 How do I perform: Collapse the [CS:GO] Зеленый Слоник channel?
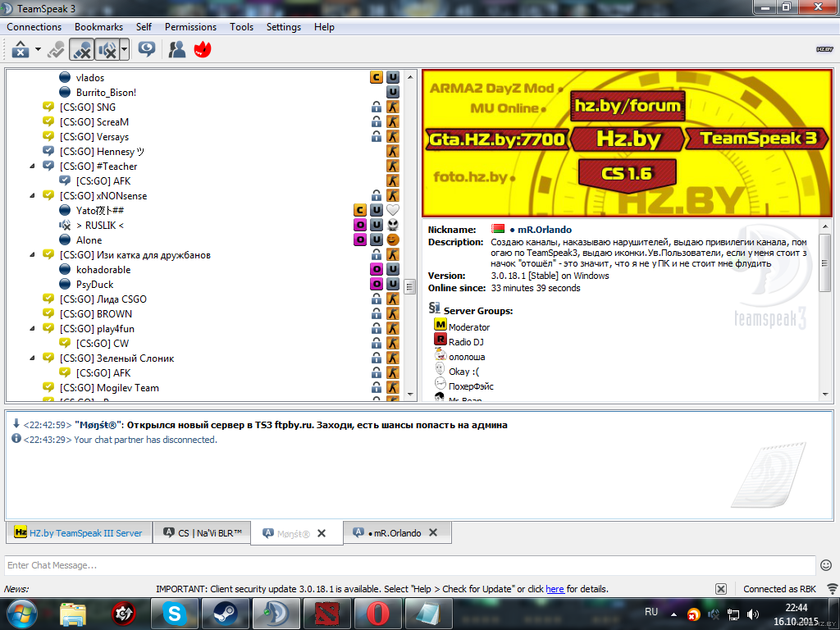point(32,358)
